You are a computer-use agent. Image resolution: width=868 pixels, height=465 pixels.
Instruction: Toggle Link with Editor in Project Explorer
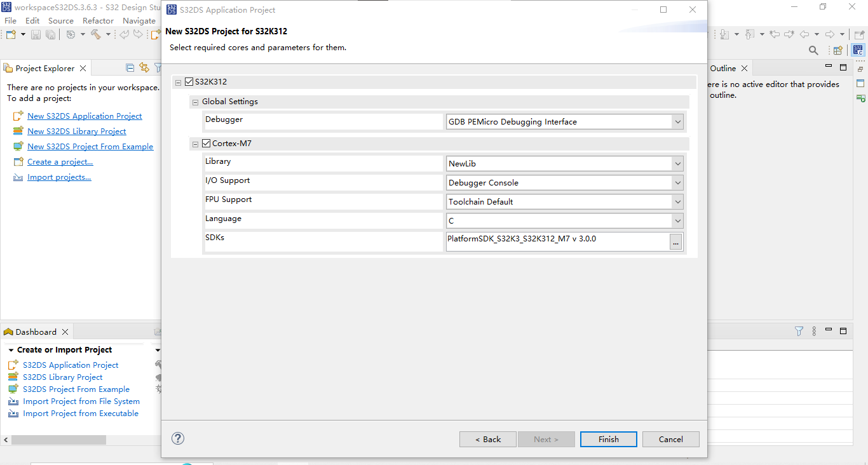point(144,68)
